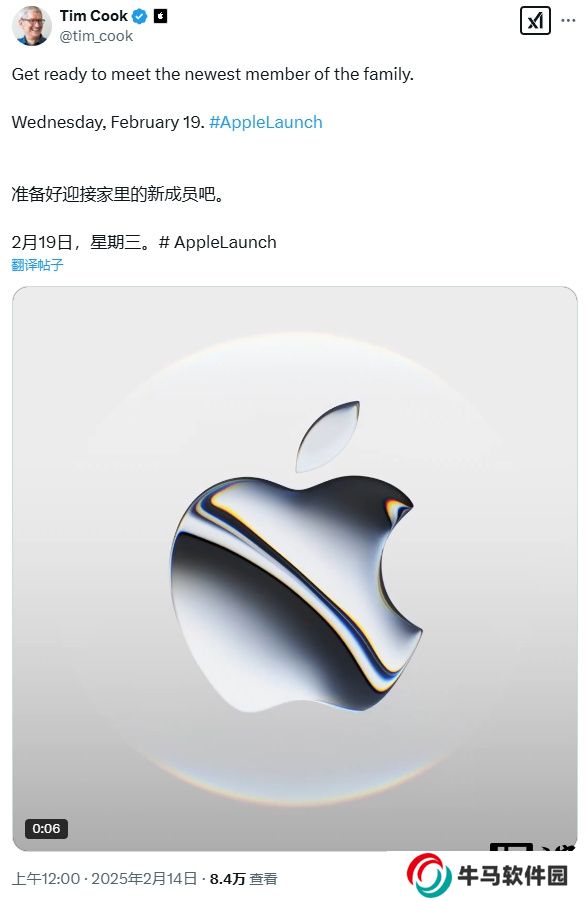Click the translated line 准备好迎接家里的新成员吧
This screenshot has height=901, width=587.
pyautogui.click(x=117, y=194)
